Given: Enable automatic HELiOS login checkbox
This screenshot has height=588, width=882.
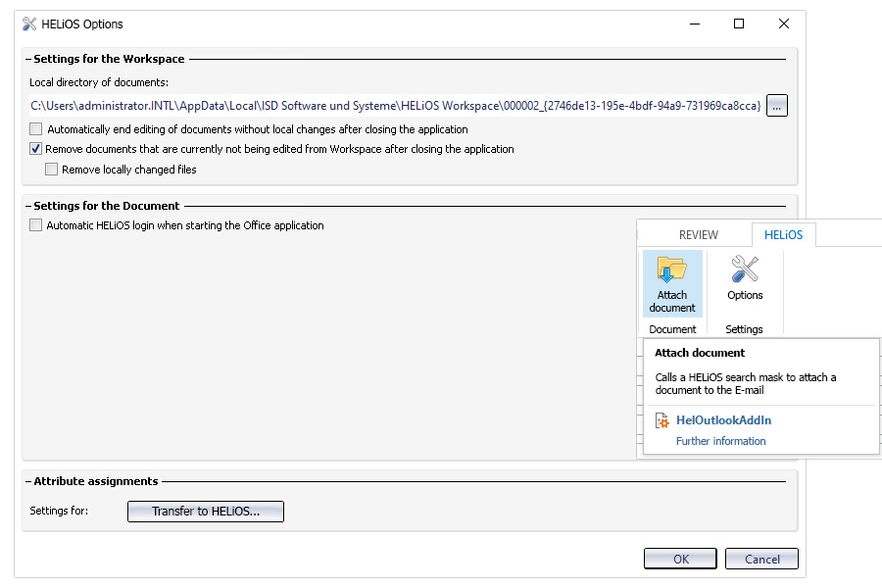Looking at the screenshot, I should (36, 225).
